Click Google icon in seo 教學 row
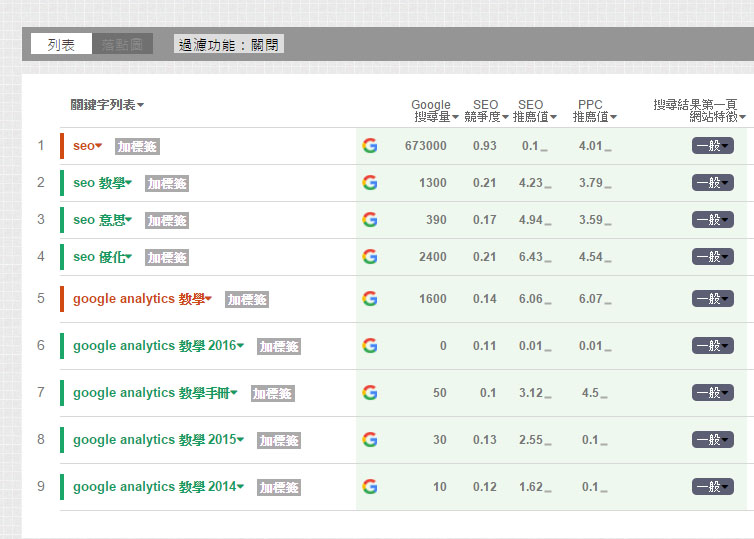 click(370, 183)
